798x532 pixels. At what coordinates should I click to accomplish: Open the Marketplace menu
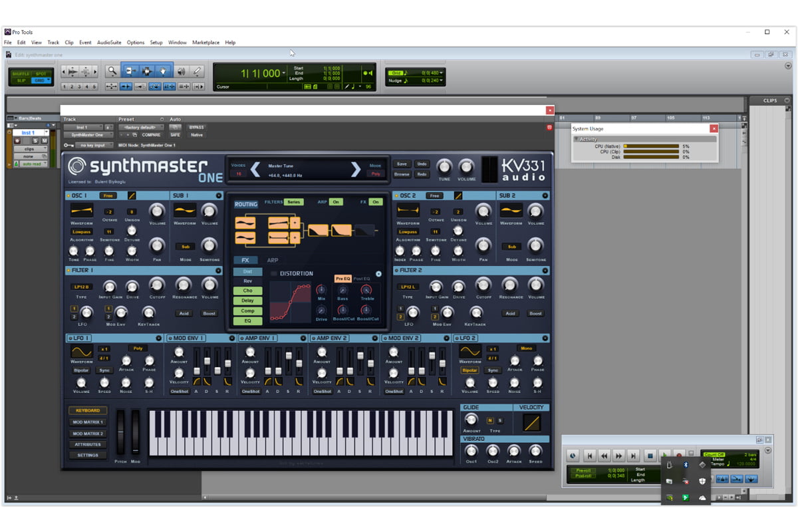[205, 43]
